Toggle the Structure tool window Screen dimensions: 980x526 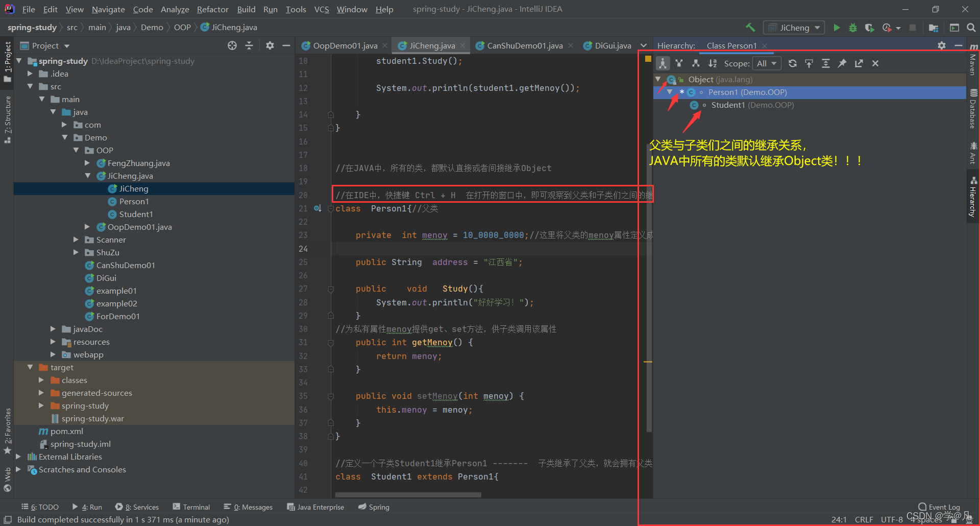[7, 119]
